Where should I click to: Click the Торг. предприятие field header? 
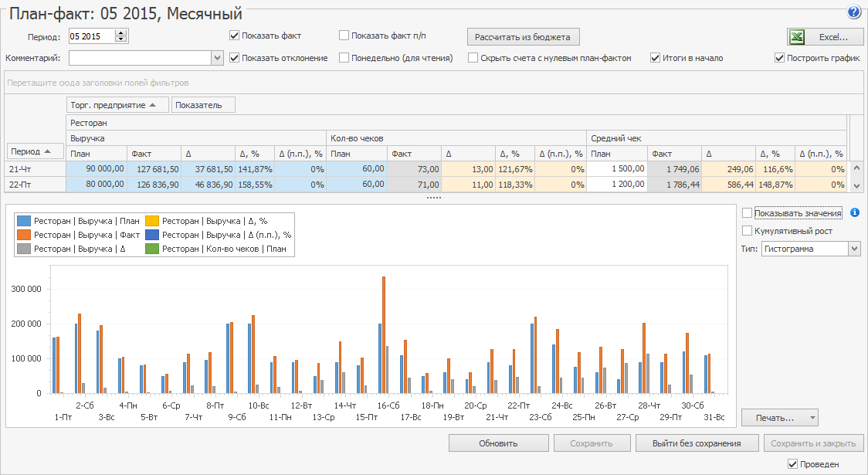117,105
